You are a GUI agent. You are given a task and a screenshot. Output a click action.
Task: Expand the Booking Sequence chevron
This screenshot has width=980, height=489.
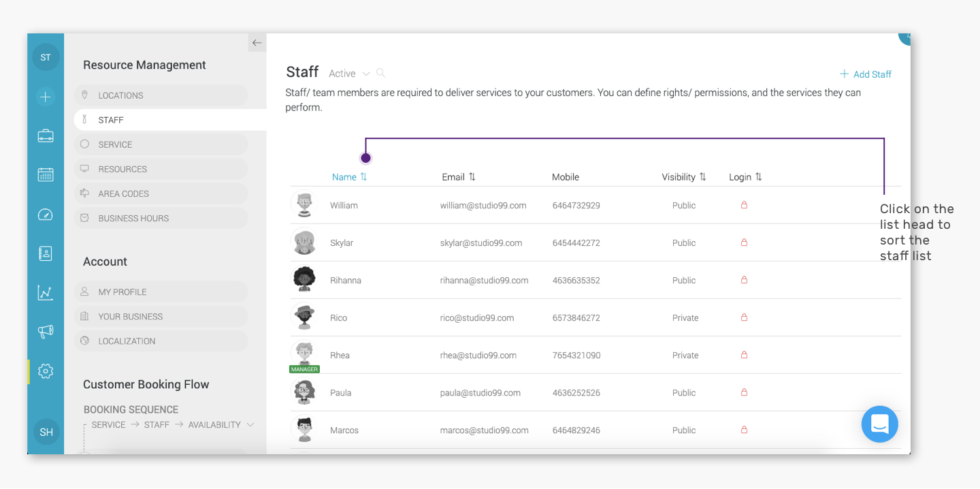250,424
